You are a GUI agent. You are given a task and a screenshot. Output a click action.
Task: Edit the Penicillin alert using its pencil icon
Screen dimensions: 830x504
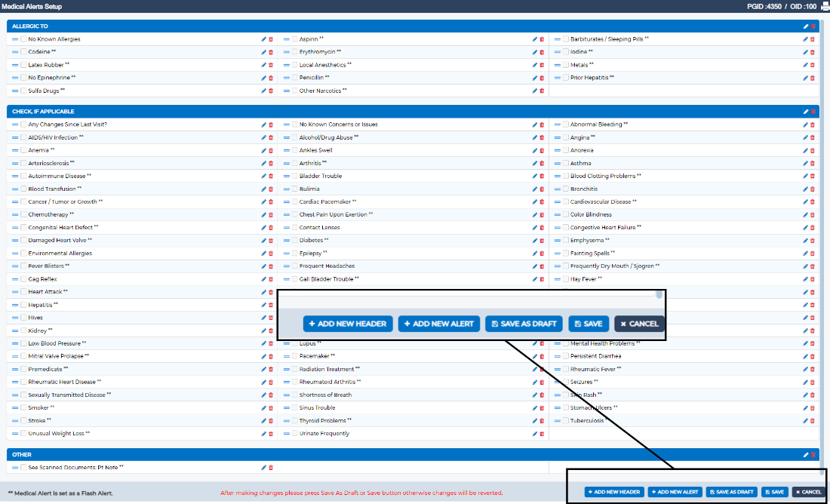click(x=534, y=77)
